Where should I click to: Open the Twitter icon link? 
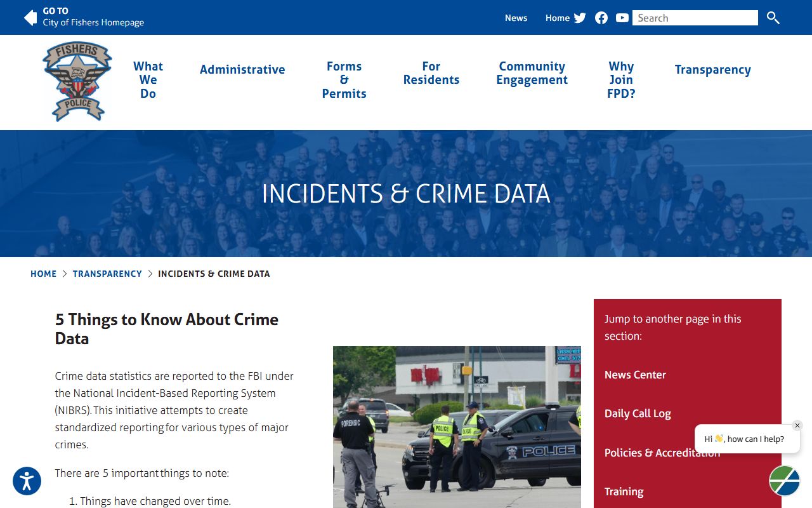(x=580, y=18)
